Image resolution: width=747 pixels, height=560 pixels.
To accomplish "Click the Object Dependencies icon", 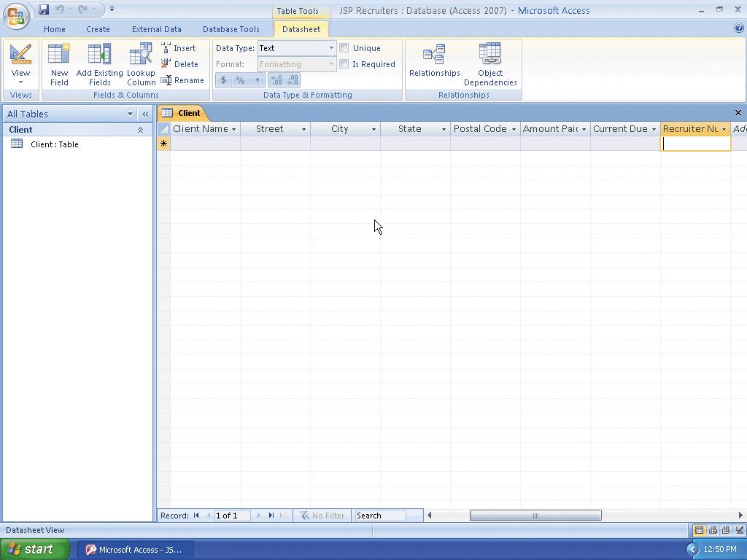I will [490, 64].
